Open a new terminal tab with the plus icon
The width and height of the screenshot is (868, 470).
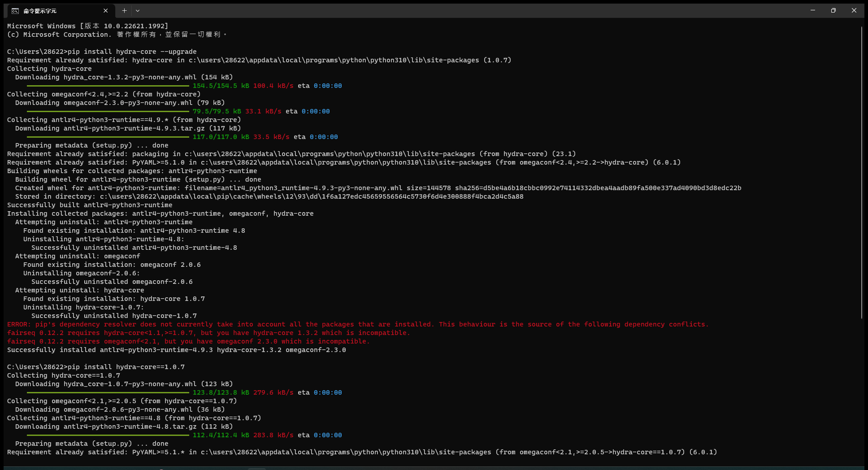pyautogui.click(x=124, y=10)
